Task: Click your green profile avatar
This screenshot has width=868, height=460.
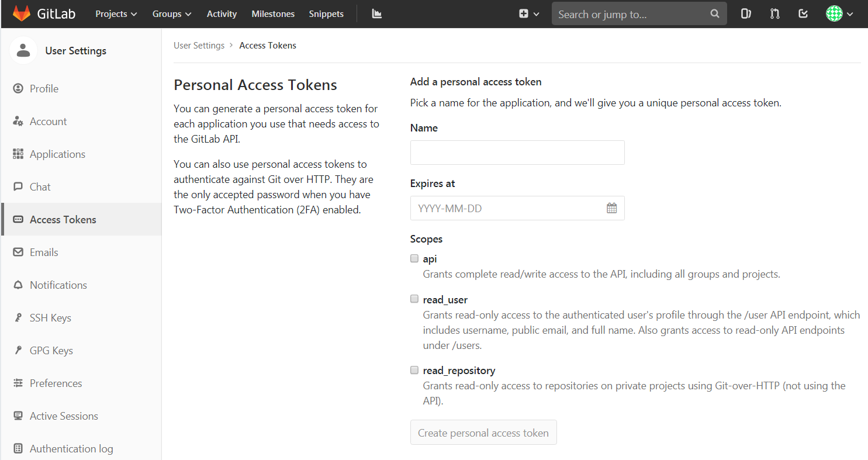Action: (834, 13)
